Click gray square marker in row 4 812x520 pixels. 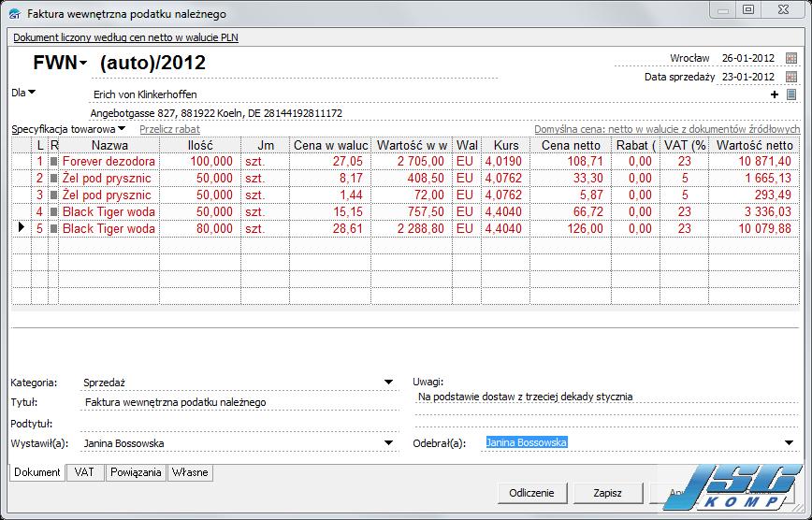[53, 211]
